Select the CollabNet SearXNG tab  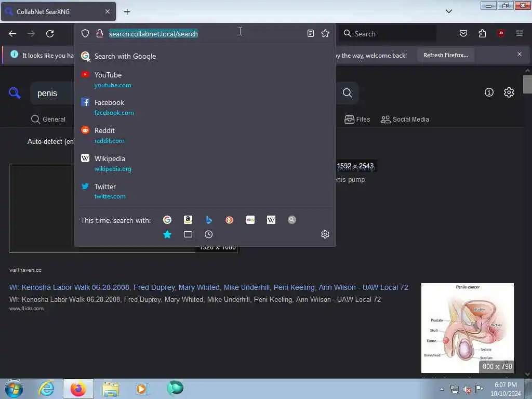click(x=58, y=11)
